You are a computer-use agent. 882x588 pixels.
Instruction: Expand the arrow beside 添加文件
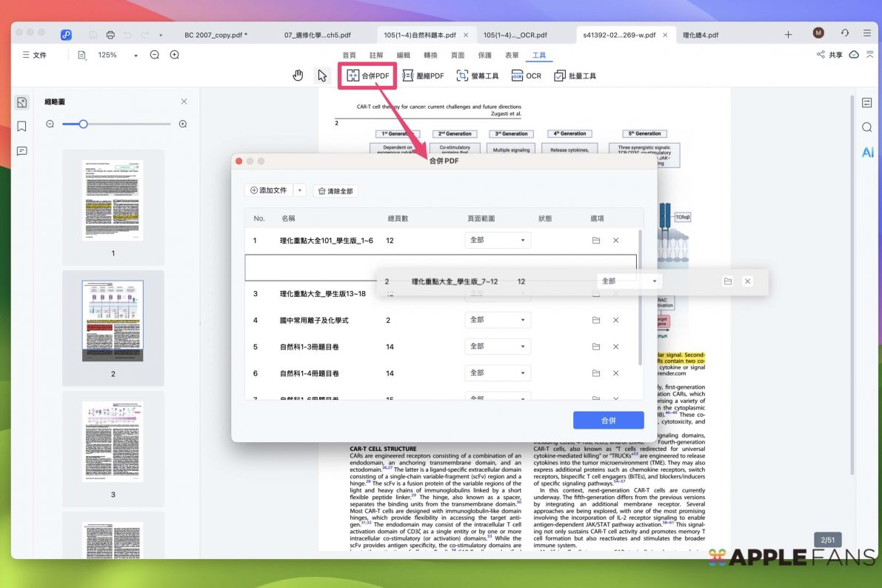[x=300, y=190]
